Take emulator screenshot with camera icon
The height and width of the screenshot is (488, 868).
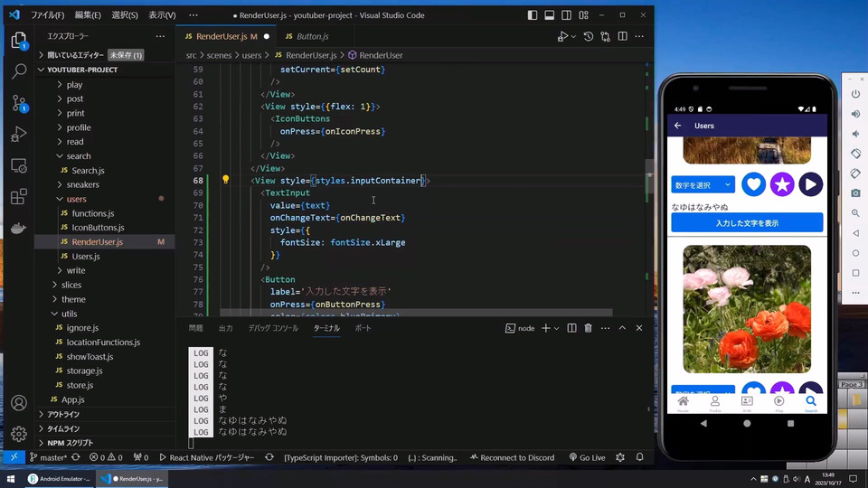click(855, 193)
